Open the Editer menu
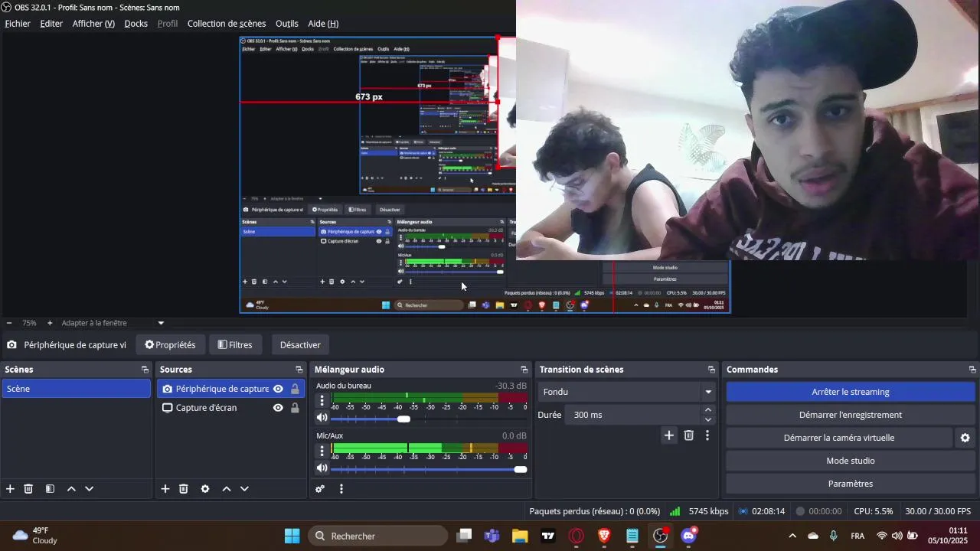 (51, 24)
